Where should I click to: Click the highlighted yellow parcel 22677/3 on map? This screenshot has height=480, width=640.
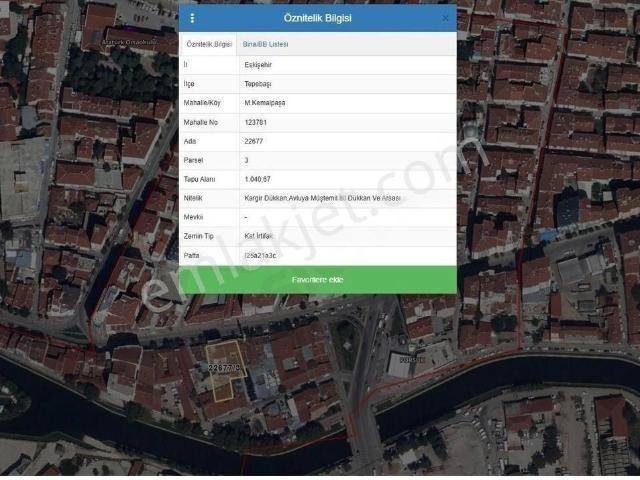point(225,372)
